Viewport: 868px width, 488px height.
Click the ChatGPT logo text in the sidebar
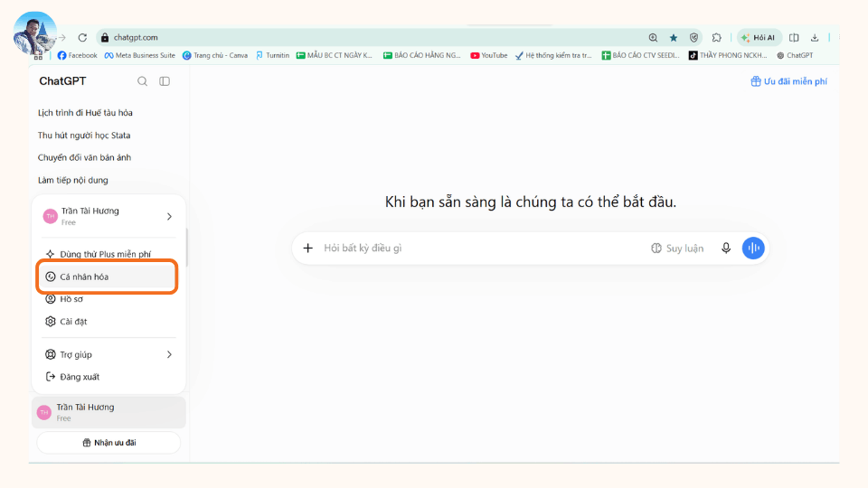point(62,80)
